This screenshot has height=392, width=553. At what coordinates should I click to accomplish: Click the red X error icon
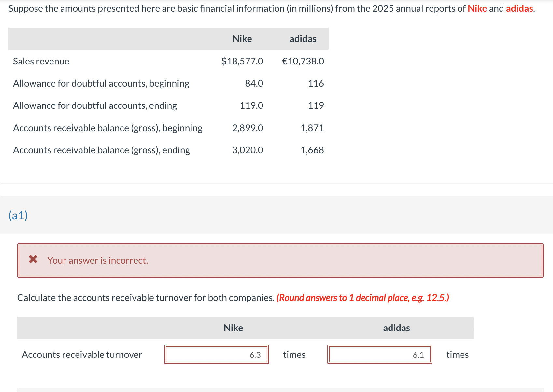tap(33, 259)
